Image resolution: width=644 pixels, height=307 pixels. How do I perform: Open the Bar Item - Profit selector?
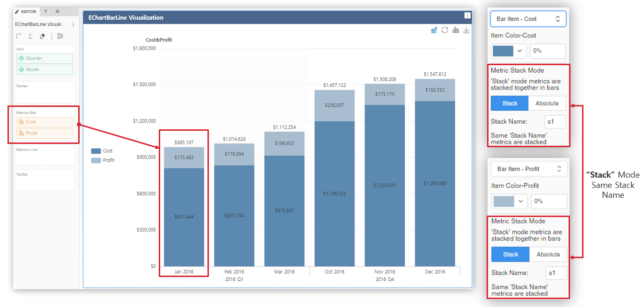[x=529, y=169]
